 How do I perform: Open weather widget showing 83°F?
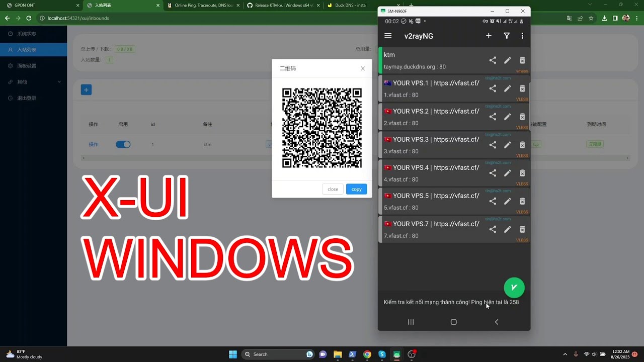24,354
